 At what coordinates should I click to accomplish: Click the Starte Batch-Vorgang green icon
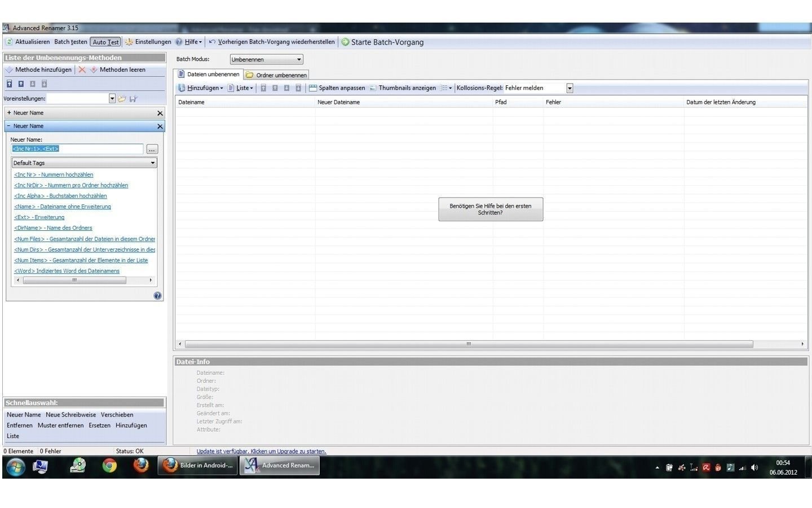point(345,42)
